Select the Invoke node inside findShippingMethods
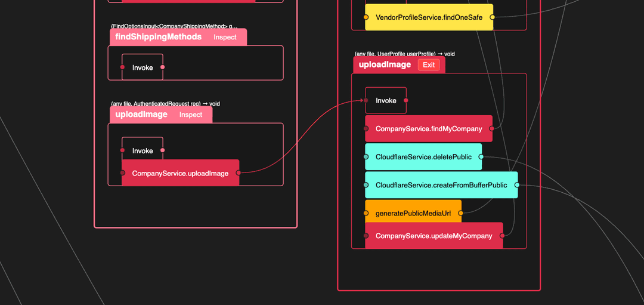644x305 pixels. [143, 67]
